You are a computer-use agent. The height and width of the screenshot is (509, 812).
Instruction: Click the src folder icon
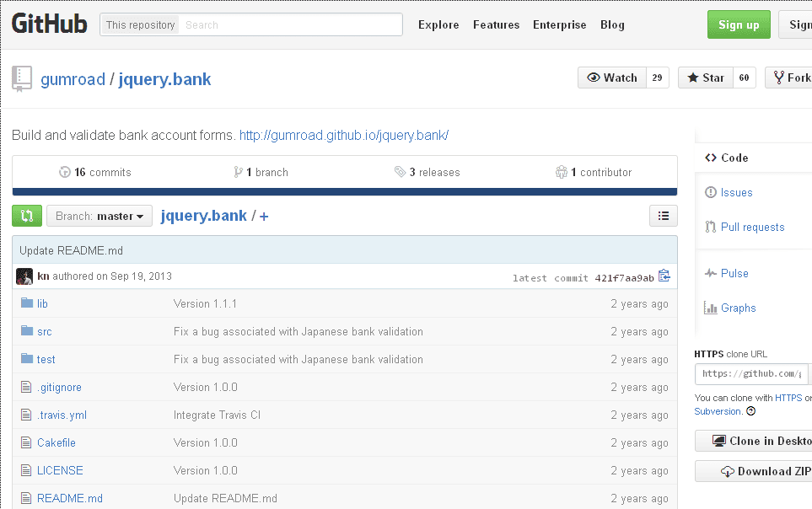tap(27, 331)
